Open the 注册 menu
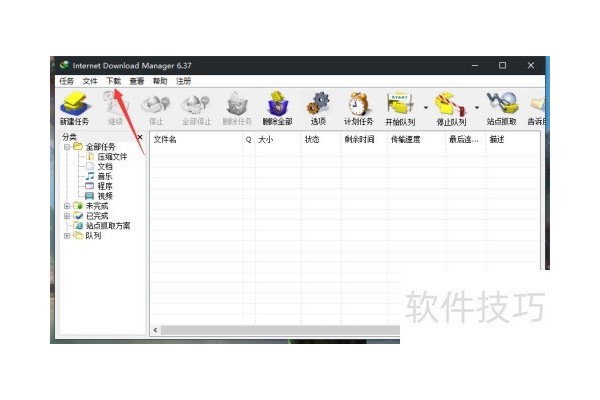 tap(183, 81)
